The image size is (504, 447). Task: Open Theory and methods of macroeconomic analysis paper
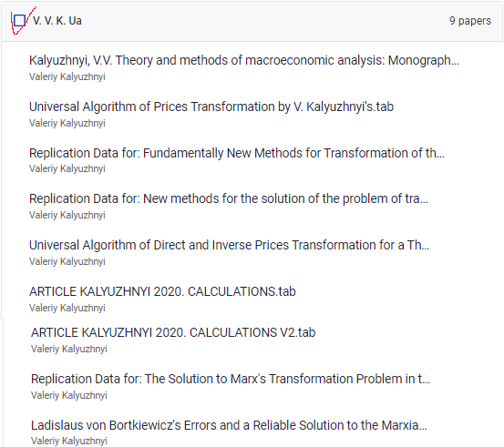click(244, 60)
